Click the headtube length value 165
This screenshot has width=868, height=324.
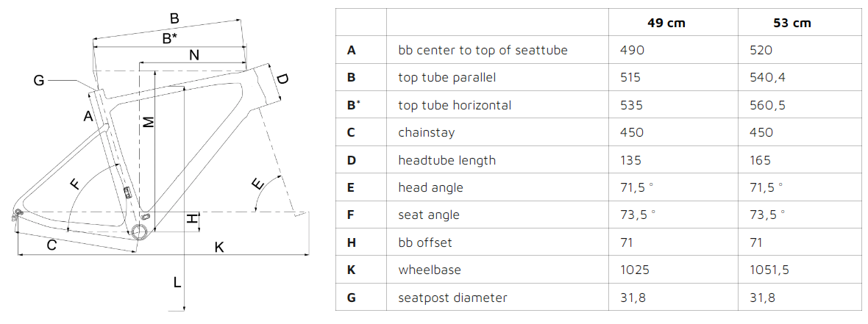coord(761,160)
